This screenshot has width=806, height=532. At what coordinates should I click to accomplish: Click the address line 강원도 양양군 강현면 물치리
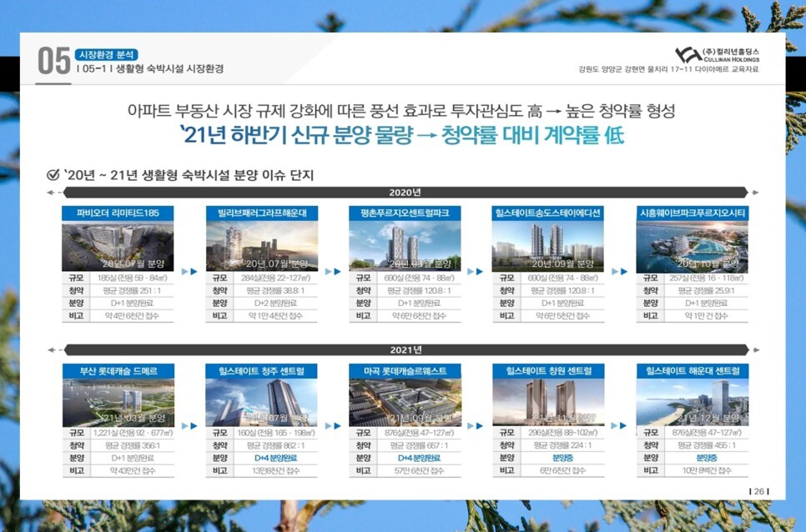[x=668, y=69]
